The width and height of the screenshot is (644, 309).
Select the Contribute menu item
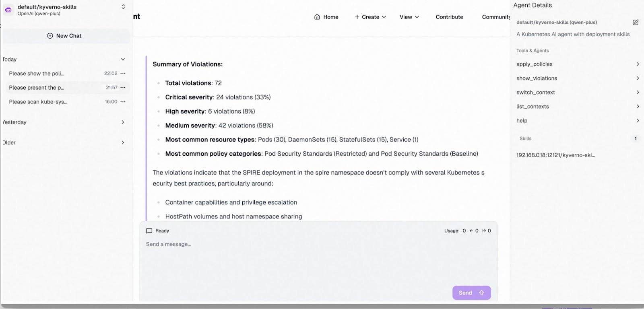coord(449,17)
